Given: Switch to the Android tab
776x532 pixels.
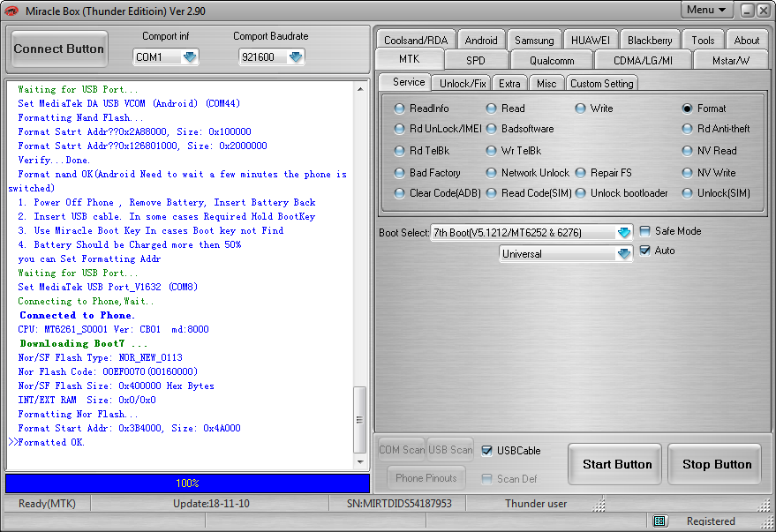Looking at the screenshot, I should coord(480,40).
